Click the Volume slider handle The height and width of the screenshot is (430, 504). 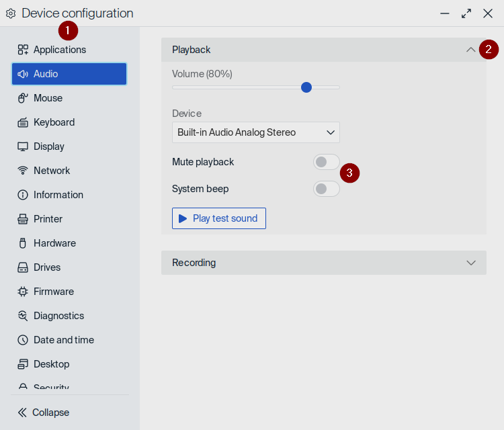[306, 87]
